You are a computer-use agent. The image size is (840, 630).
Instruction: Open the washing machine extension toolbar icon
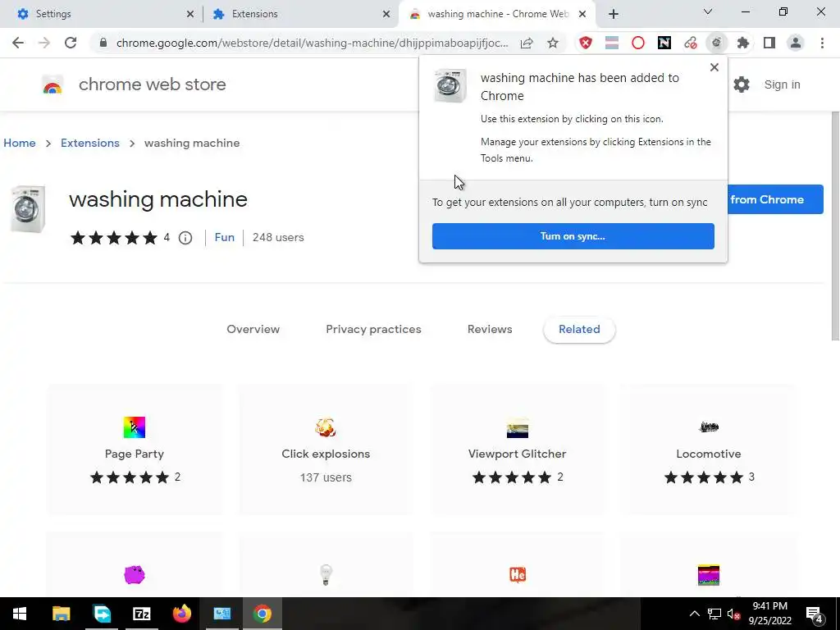click(x=716, y=43)
